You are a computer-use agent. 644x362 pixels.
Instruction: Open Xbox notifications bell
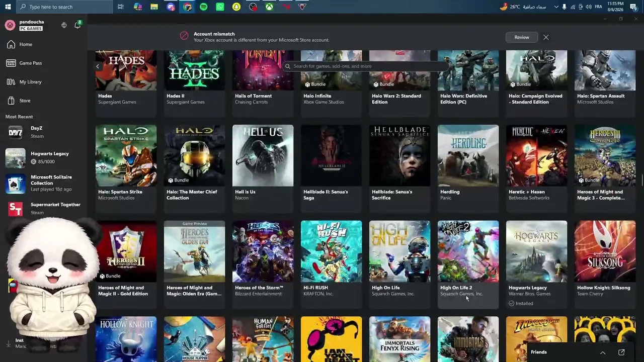point(77,25)
